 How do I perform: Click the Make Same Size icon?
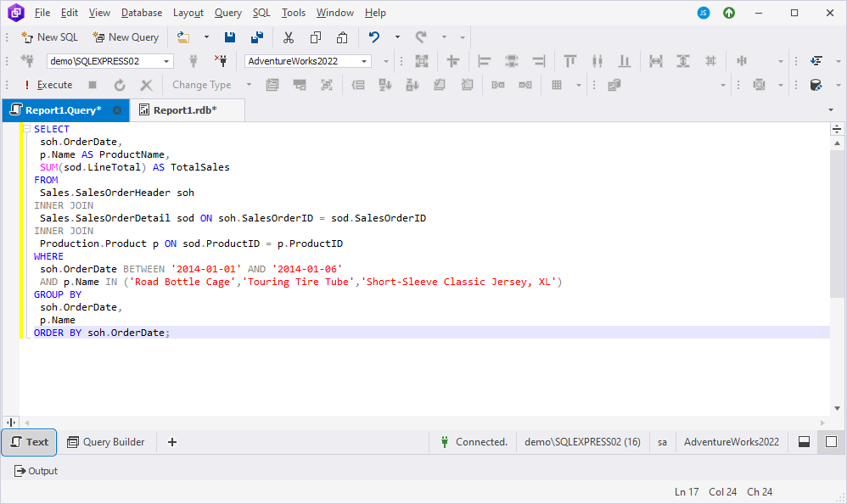(x=710, y=61)
